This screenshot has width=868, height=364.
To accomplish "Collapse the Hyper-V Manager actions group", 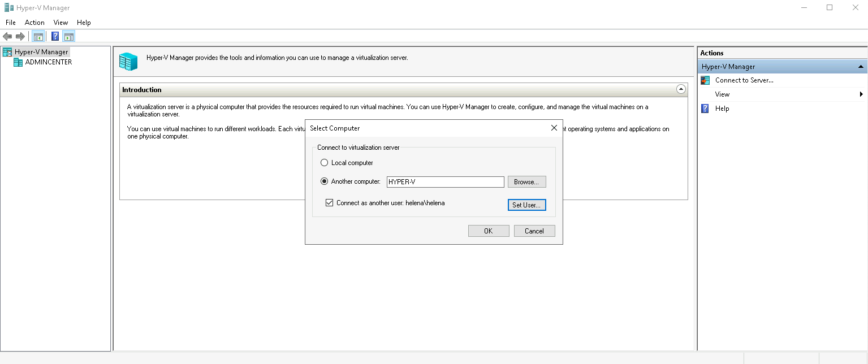I will coord(861,67).
